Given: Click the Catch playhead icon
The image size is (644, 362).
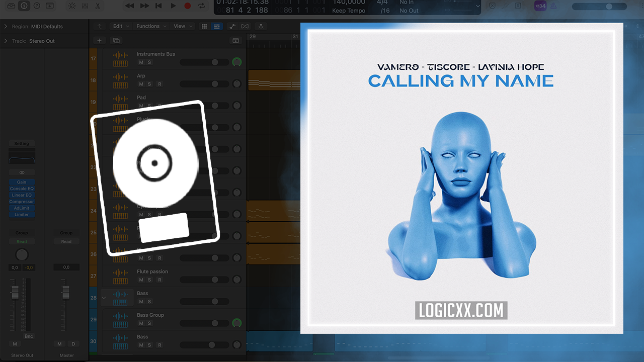Looking at the screenshot, I should click(261, 26).
